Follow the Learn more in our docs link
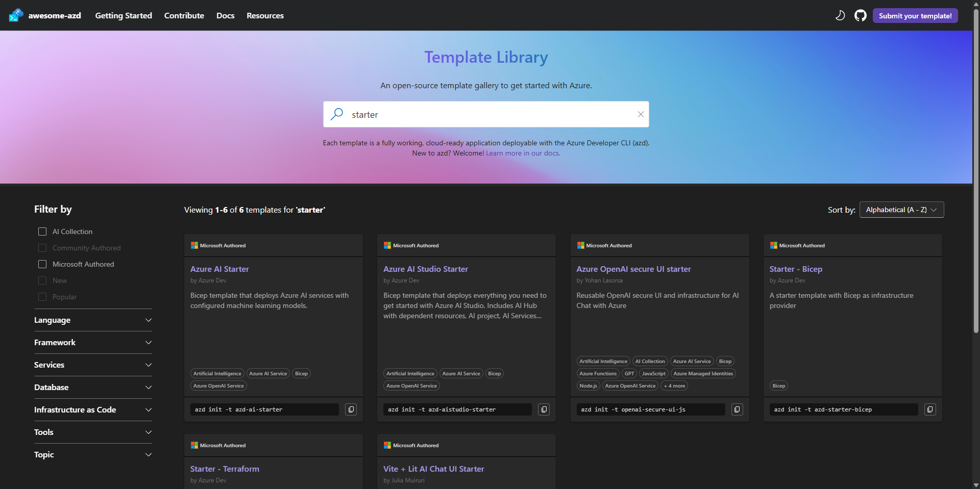Image resolution: width=980 pixels, height=489 pixels. (522, 153)
